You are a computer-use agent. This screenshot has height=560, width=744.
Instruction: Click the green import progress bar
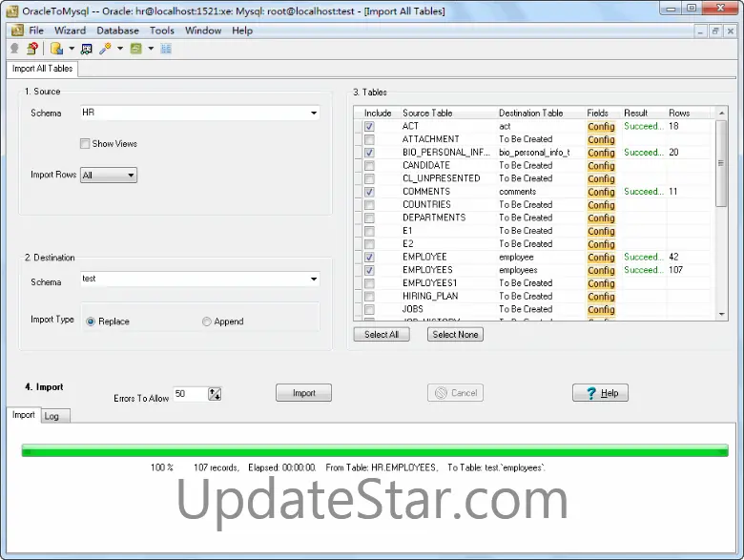click(x=375, y=450)
